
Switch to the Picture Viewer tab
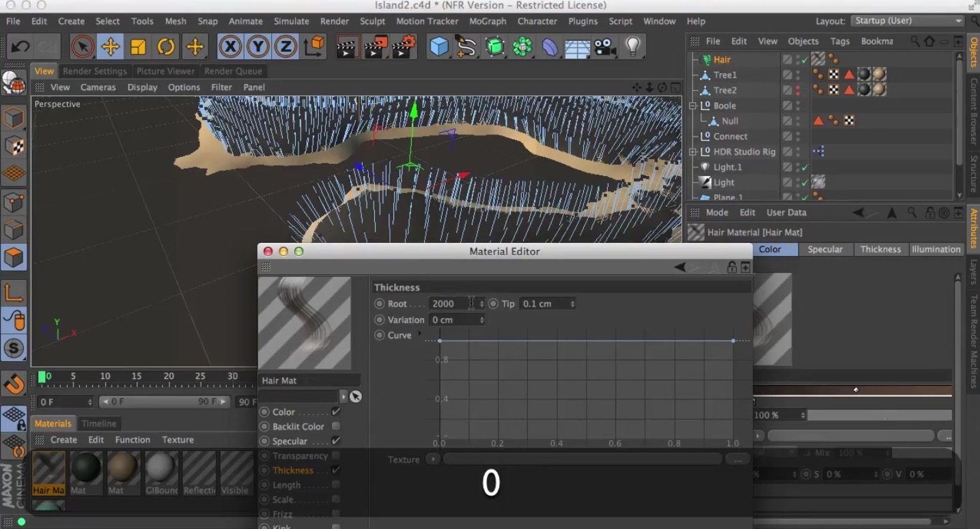[x=165, y=71]
